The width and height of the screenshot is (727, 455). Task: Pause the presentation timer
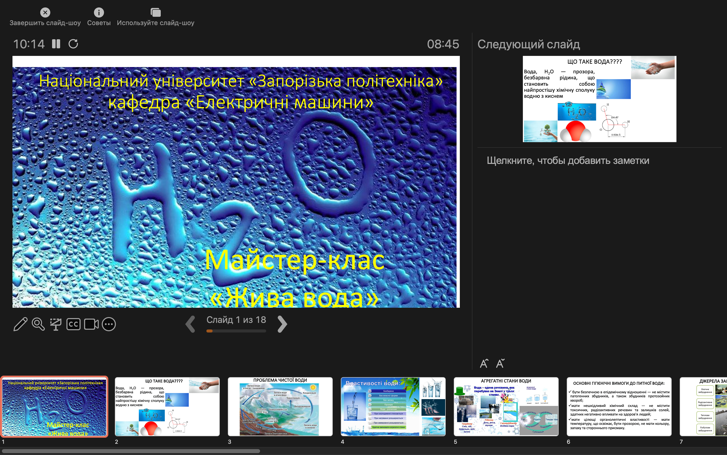click(x=56, y=44)
